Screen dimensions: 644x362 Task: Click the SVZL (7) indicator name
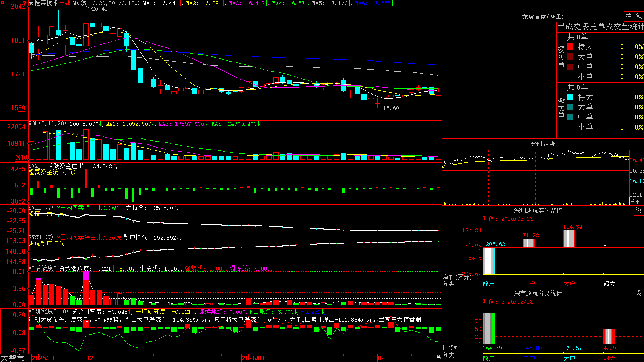coord(41,208)
